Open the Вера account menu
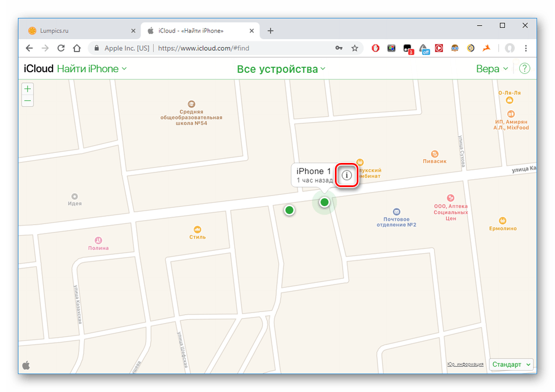Screen dimensions: 555x392 pyautogui.click(x=492, y=69)
